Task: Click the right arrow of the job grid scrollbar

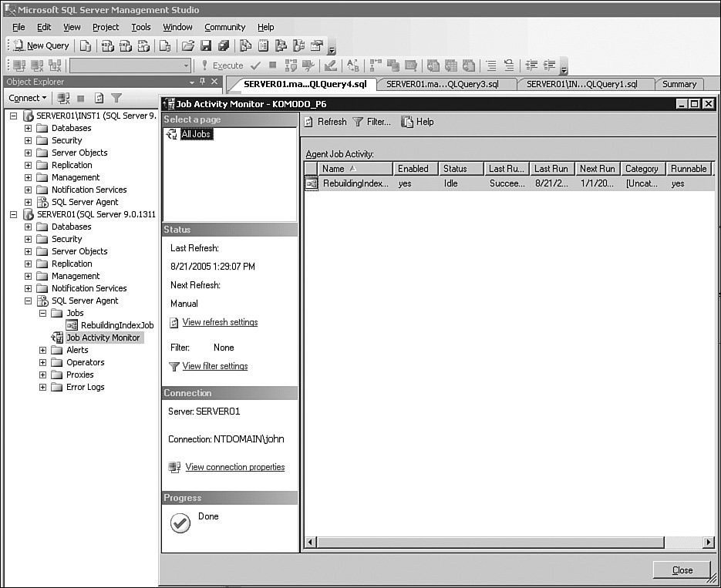Action: pos(708,543)
